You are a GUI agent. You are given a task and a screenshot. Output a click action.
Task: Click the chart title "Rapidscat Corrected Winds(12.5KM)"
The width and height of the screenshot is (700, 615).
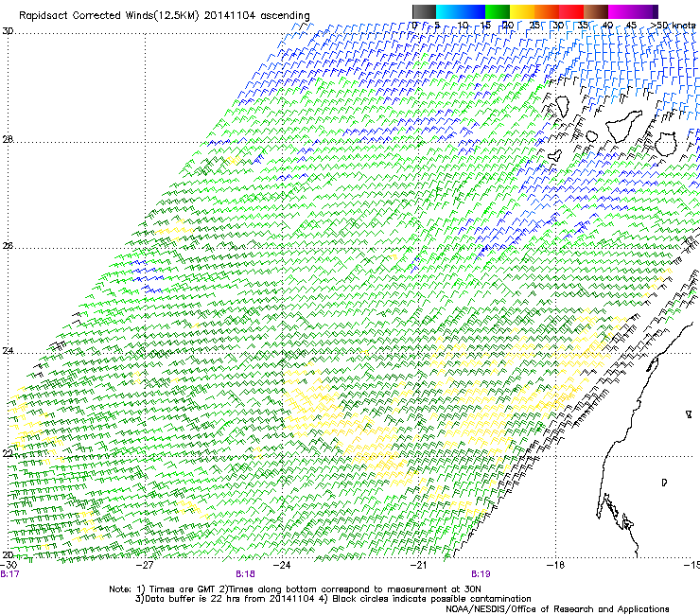[x=110, y=16]
